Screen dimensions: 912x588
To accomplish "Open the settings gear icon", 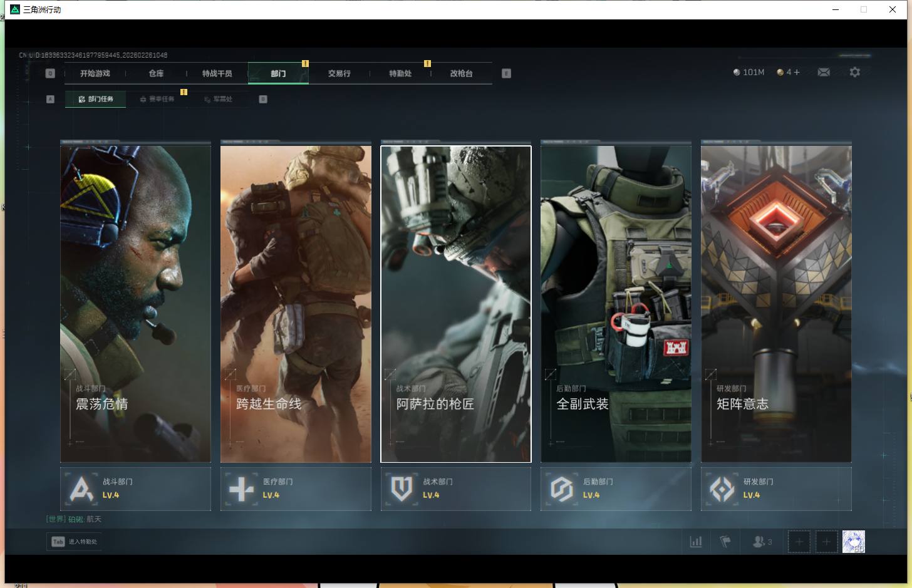I will coord(854,73).
